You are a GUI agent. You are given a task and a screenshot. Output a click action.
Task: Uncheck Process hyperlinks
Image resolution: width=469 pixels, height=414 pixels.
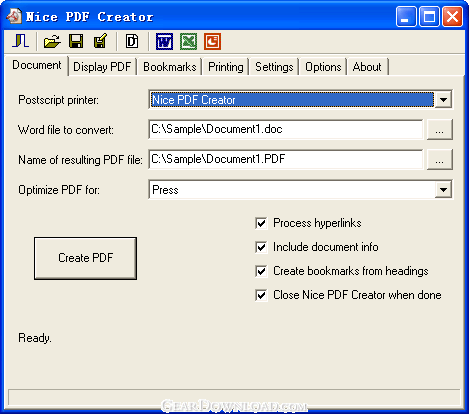261,223
